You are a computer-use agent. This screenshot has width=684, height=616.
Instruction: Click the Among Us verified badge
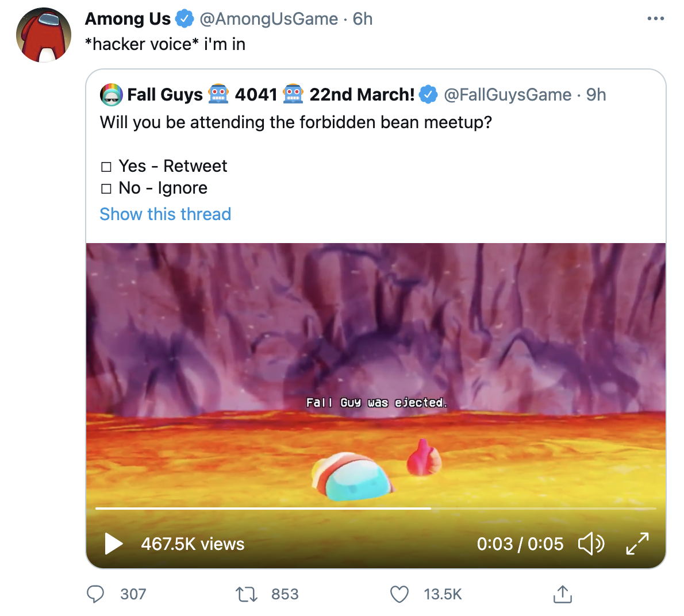[x=185, y=19]
